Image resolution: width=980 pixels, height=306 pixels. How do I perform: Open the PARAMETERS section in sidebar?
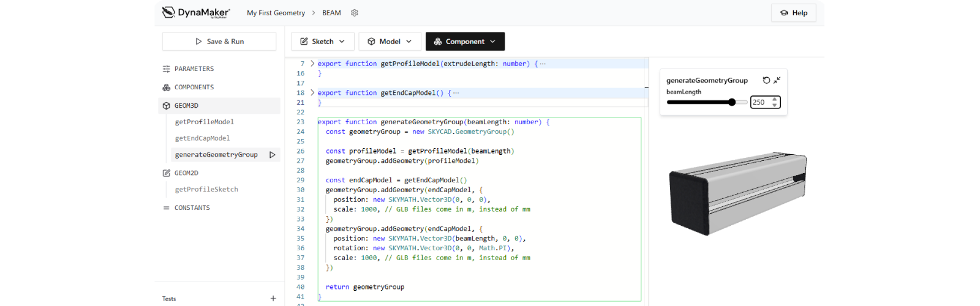click(194, 69)
